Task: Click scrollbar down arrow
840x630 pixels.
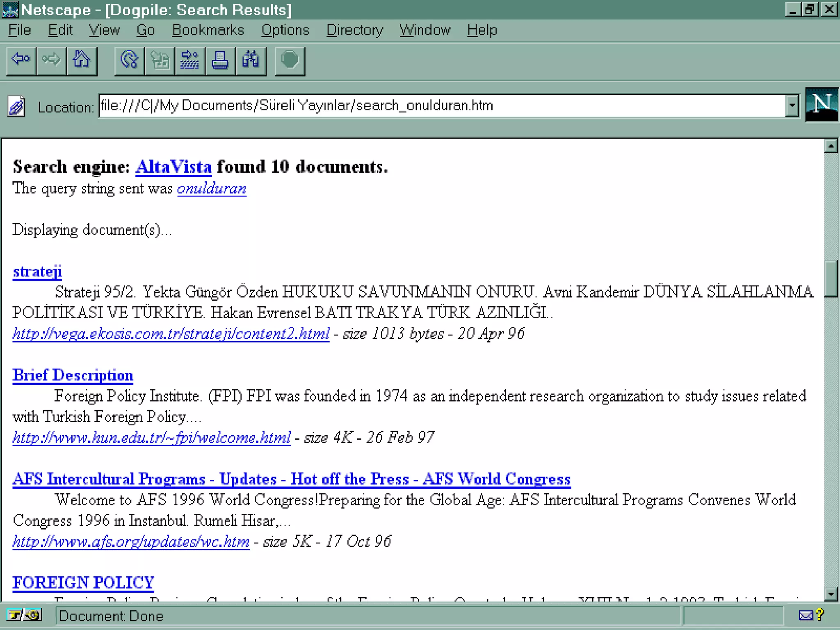Action: (x=831, y=593)
